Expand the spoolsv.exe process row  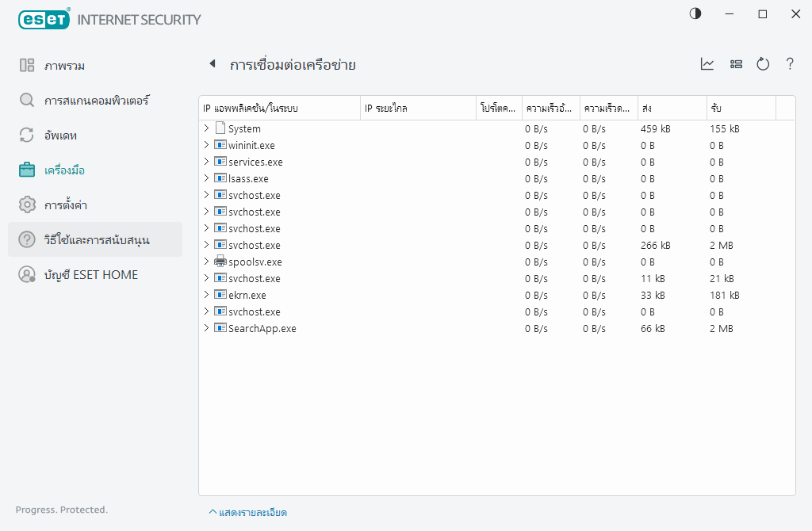206,262
